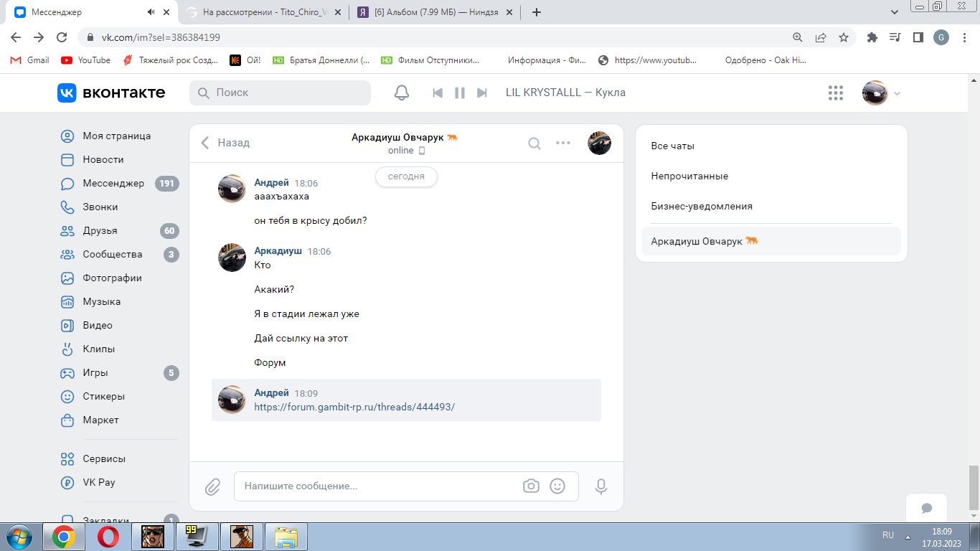Screen dimensions: 980x551
Task: Click the attach file paperclip icon
Action: pos(212,486)
